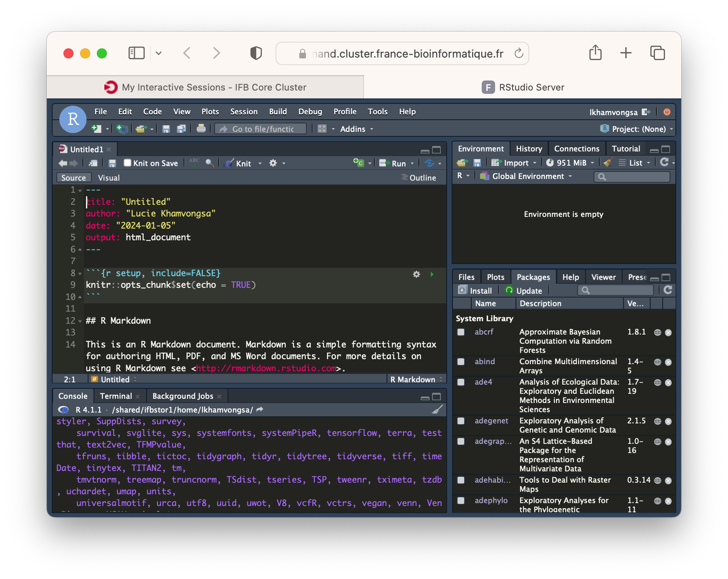
Task: Check the adegraphics package checkbox
Action: (x=461, y=441)
